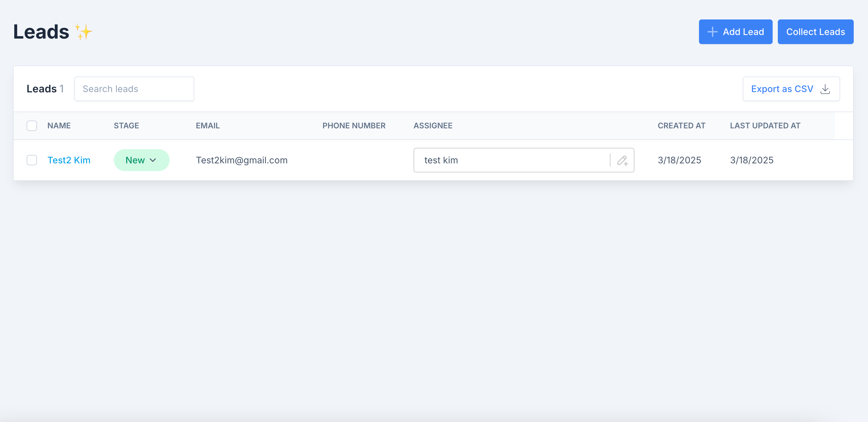Click the download icon beside Export as CSV
Screen dimensions: 868x422
pos(825,89)
